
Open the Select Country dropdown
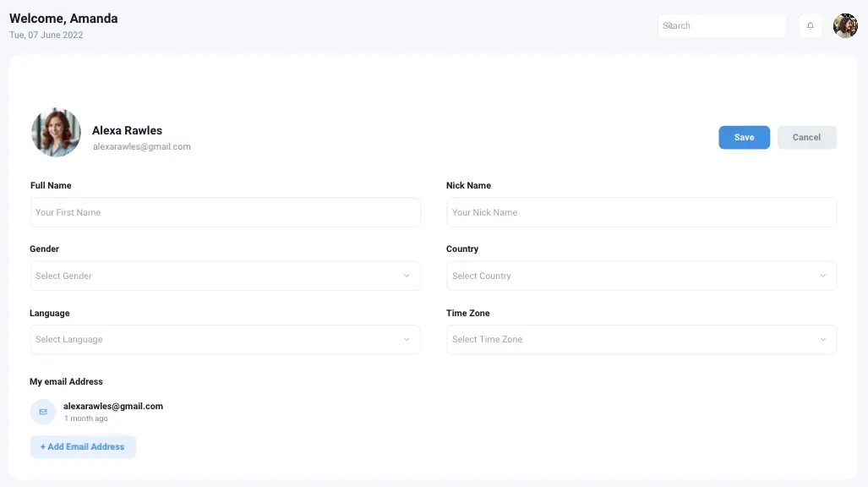tap(641, 276)
